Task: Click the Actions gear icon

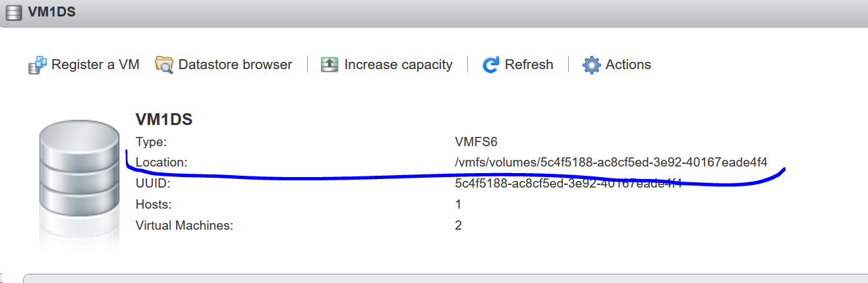Action: [x=592, y=64]
